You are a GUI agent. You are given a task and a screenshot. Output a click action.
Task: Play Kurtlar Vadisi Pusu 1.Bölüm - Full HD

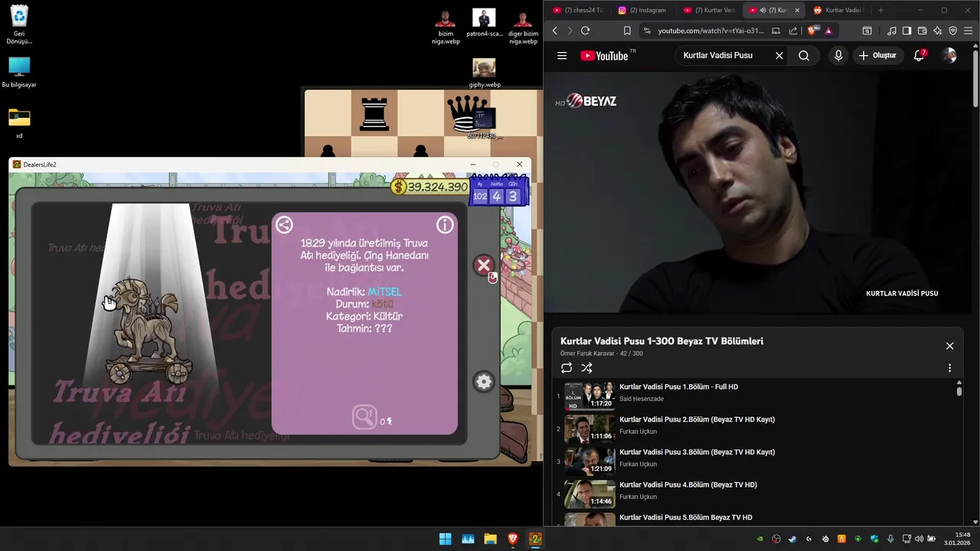(x=678, y=386)
